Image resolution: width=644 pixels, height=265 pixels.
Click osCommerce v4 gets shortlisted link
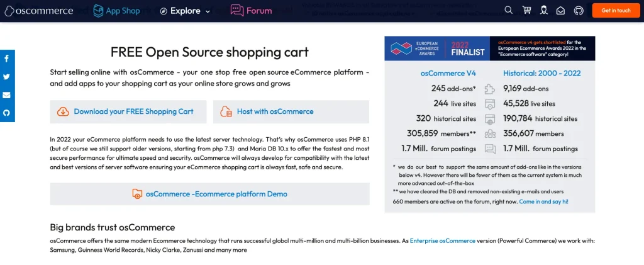531,42
